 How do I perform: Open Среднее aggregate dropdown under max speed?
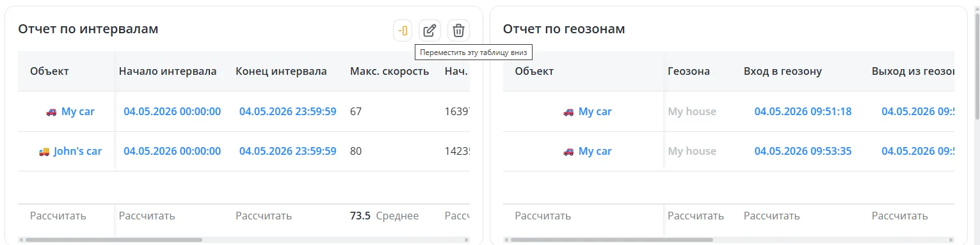pyautogui.click(x=398, y=216)
